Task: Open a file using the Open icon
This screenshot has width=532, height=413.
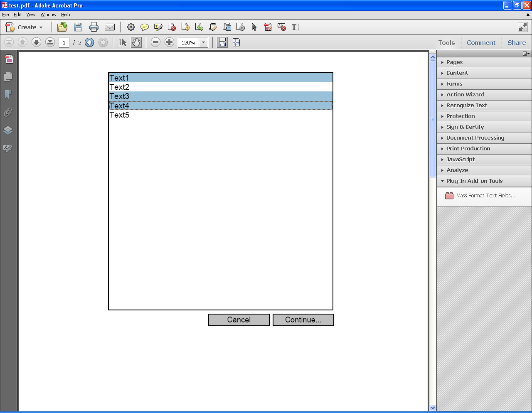Action: [x=62, y=27]
